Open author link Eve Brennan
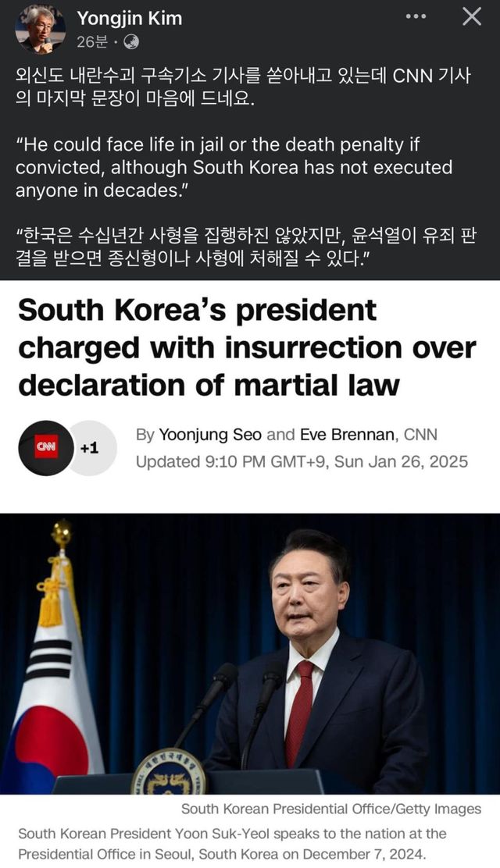The height and width of the screenshot is (868, 500). [348, 435]
